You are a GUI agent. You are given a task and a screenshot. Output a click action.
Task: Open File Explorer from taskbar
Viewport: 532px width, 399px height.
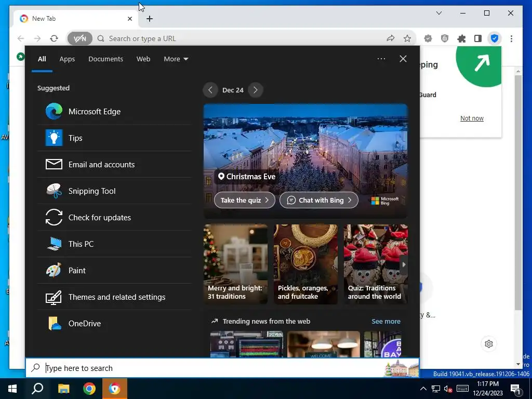point(63,389)
